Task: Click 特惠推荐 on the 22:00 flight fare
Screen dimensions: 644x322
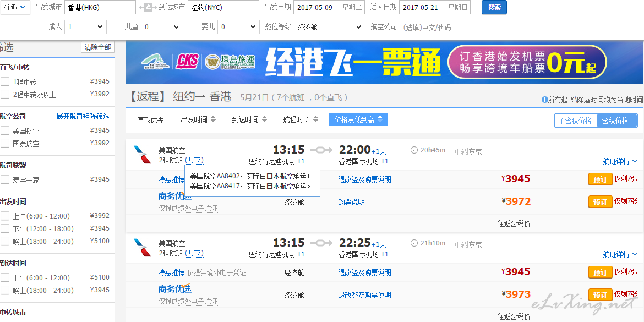Action: (171, 179)
